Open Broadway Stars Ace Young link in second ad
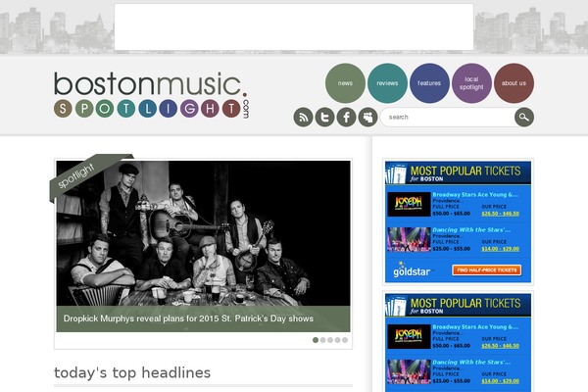This screenshot has width=588, height=392. coord(475,327)
